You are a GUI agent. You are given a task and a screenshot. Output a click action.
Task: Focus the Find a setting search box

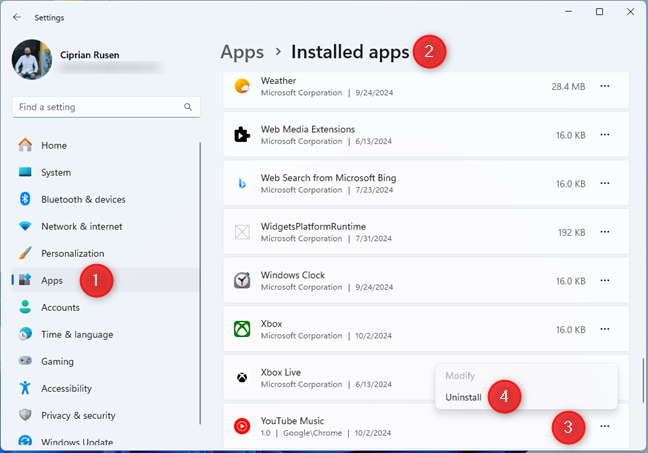point(106,107)
